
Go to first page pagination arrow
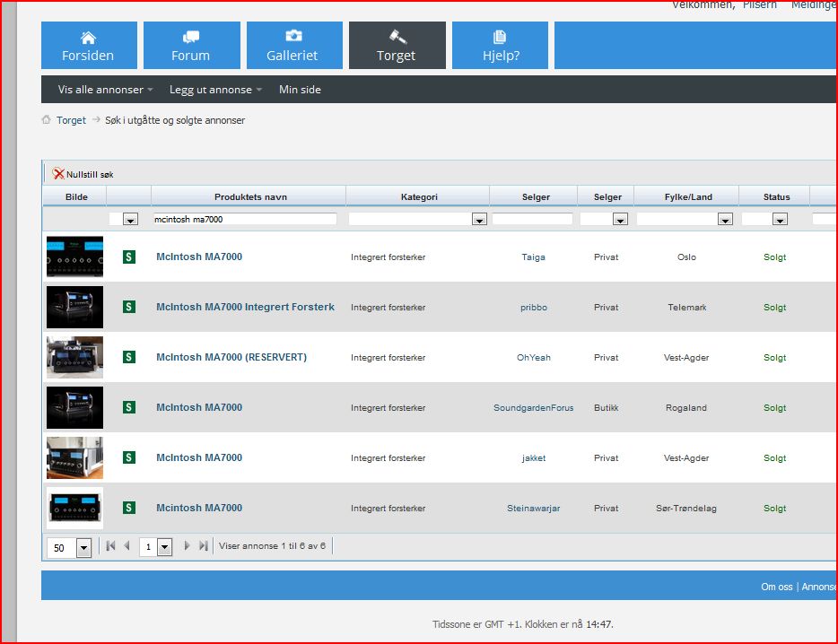[x=110, y=545]
